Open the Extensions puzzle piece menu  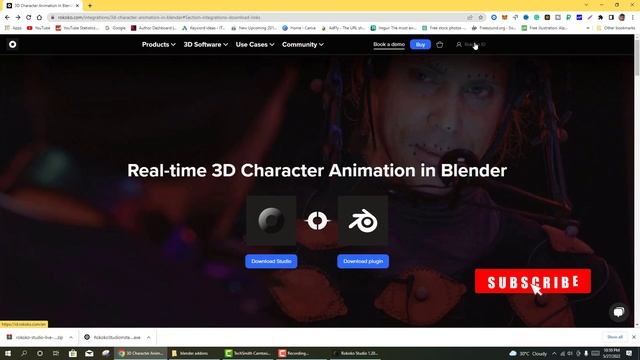coord(600,18)
